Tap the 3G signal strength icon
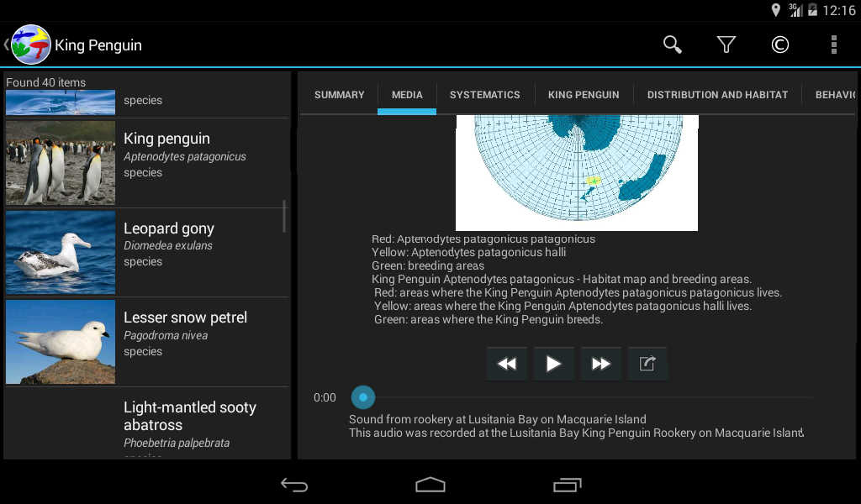 (x=795, y=10)
